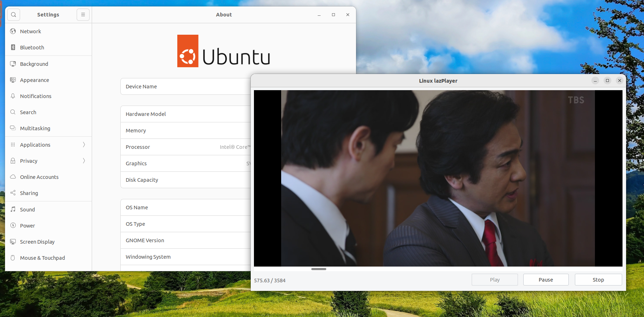Click the Mouse & Touchpad icon
This screenshot has width=644, height=317.
13,258
